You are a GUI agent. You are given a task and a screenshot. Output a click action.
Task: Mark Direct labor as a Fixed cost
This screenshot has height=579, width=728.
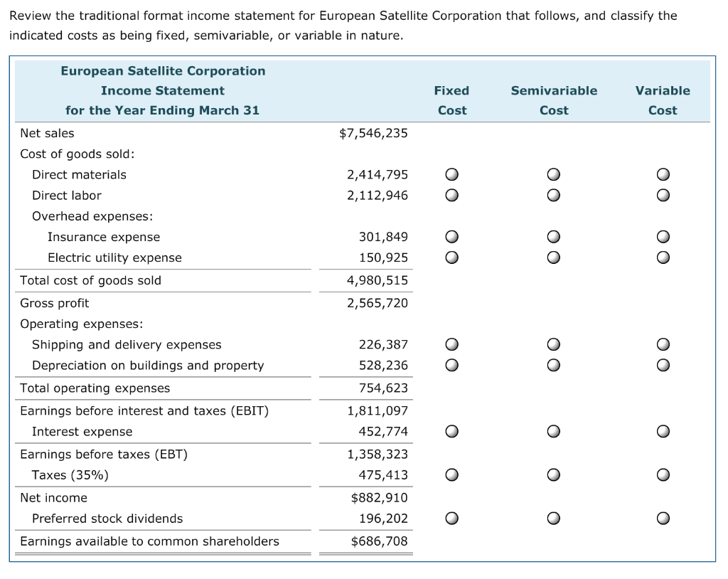[x=452, y=196]
